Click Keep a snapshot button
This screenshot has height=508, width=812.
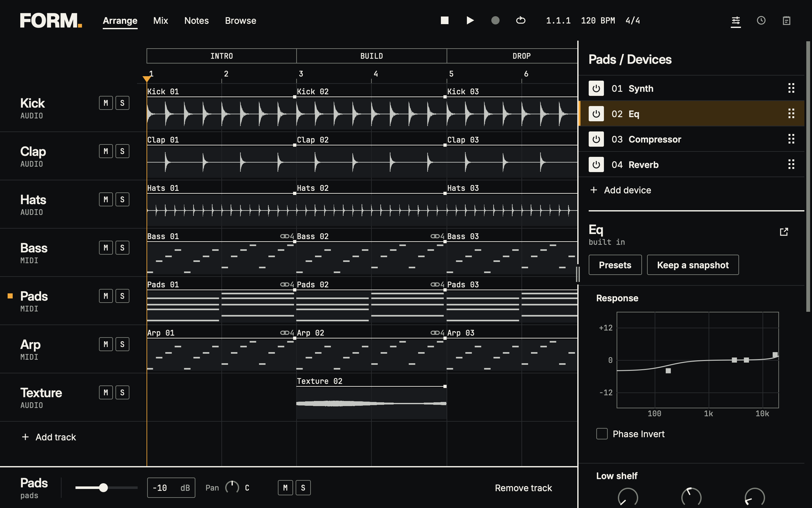(x=693, y=265)
